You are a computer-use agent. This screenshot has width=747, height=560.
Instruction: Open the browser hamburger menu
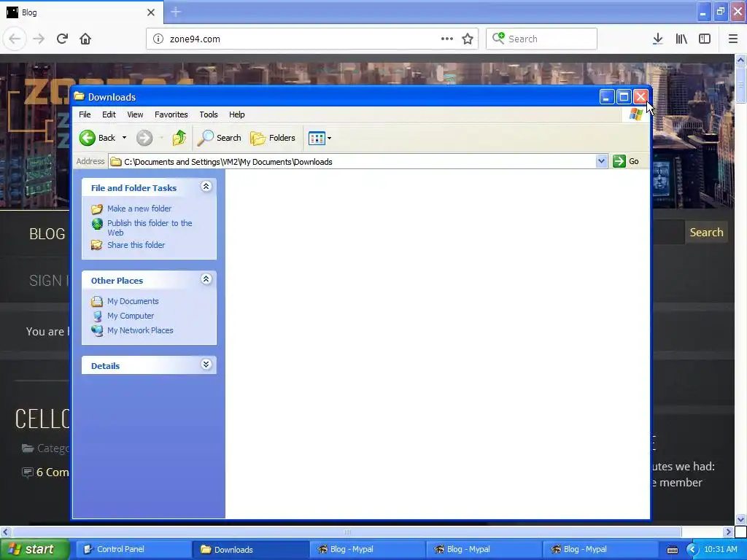tap(733, 39)
